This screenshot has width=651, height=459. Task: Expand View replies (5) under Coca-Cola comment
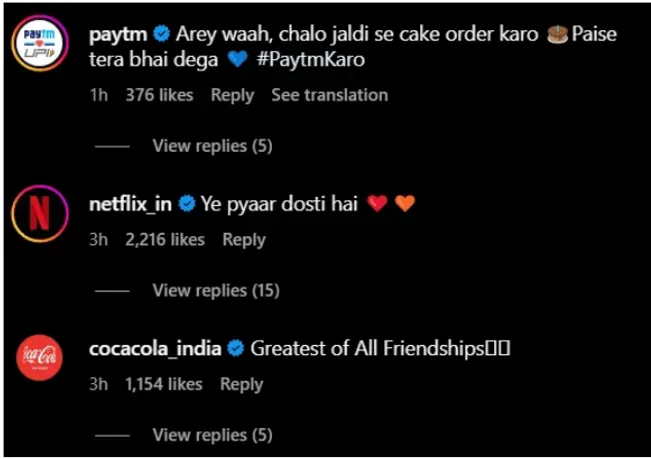[x=212, y=435]
